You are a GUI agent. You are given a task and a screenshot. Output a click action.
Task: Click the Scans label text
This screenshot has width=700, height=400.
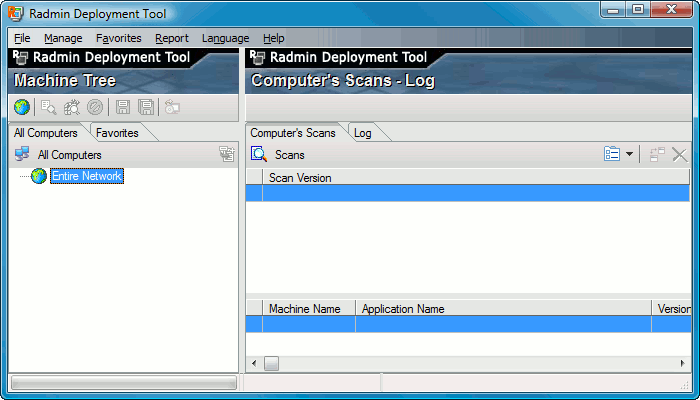(x=290, y=155)
